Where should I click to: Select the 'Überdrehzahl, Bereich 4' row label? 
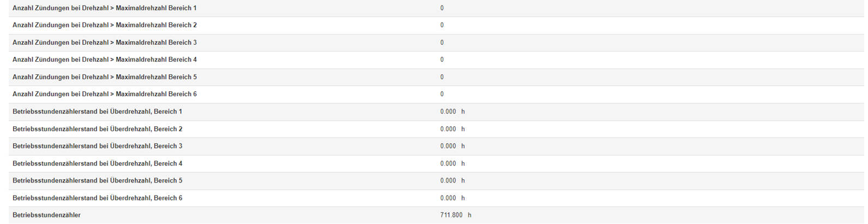click(97, 163)
